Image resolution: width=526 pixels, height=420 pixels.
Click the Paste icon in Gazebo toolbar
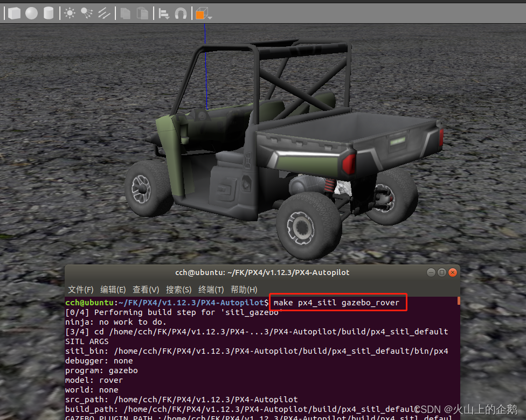143,14
